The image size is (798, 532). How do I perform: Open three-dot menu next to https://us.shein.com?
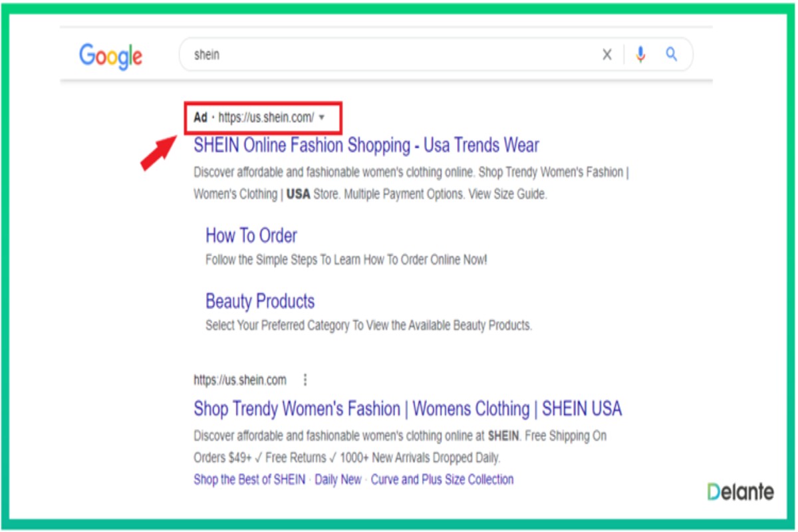tap(305, 380)
